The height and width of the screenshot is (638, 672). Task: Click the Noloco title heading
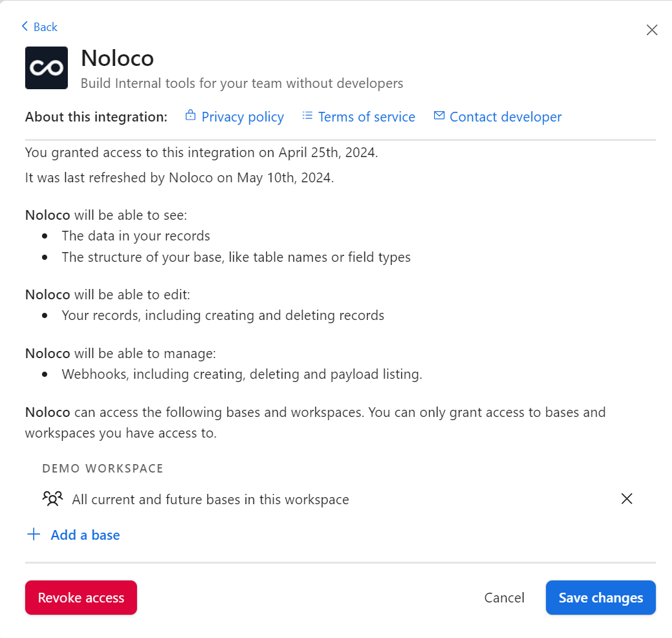click(x=117, y=58)
